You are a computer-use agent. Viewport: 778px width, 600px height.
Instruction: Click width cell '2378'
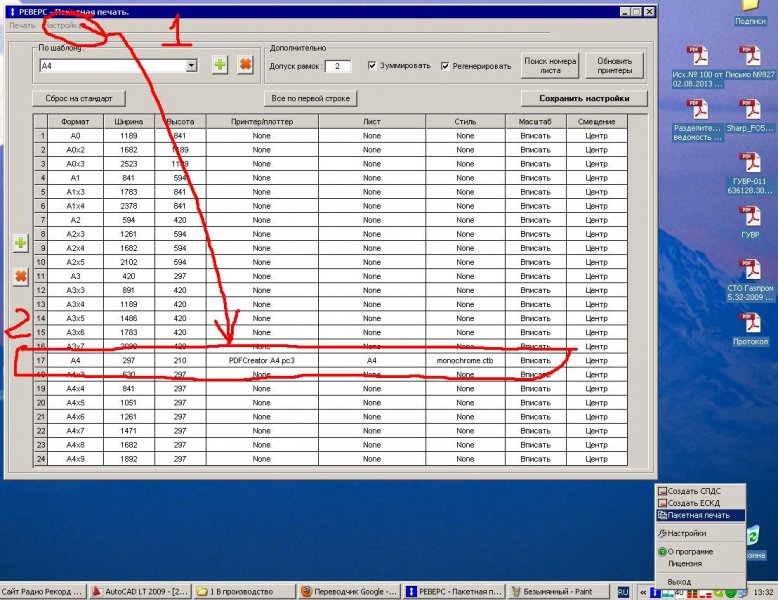point(129,206)
